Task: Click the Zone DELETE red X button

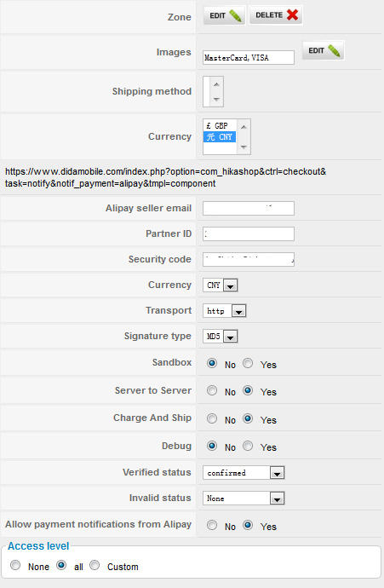Action: coord(276,15)
